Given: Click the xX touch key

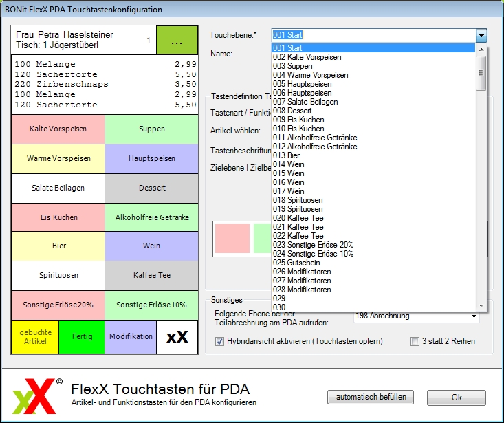Looking at the screenshot, I should (177, 337).
